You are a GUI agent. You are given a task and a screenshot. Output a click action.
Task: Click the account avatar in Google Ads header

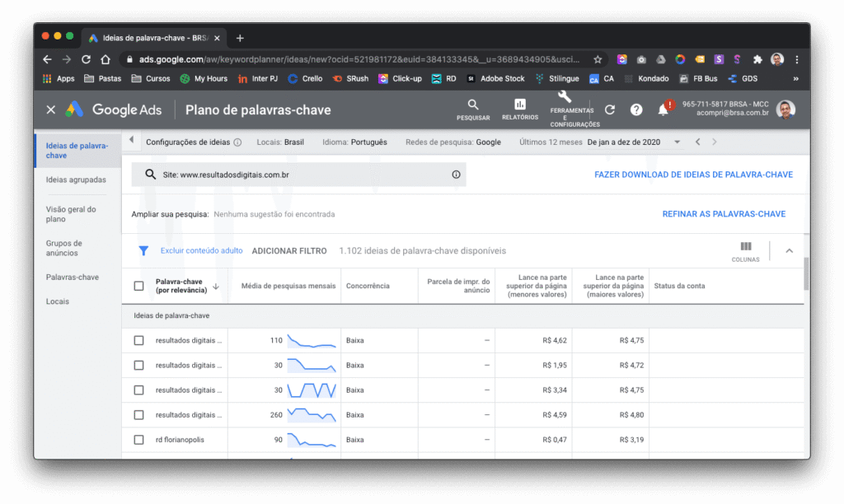785,110
